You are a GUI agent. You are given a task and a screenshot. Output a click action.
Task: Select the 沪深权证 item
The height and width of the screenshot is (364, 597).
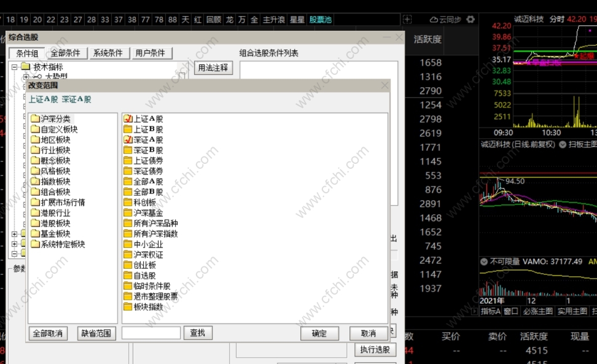pos(144,255)
